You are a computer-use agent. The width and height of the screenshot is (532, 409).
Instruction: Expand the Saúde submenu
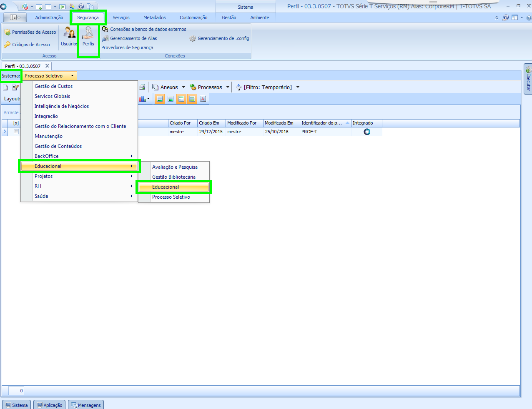(79, 196)
